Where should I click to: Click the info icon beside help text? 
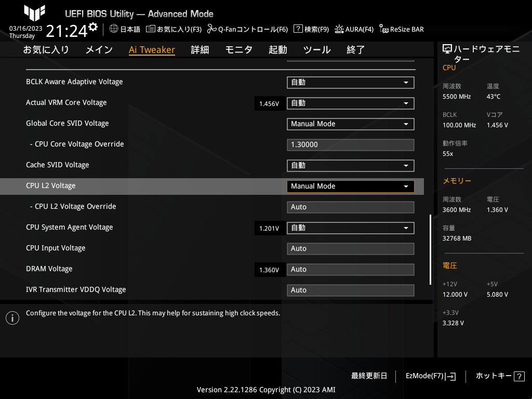[x=12, y=318]
